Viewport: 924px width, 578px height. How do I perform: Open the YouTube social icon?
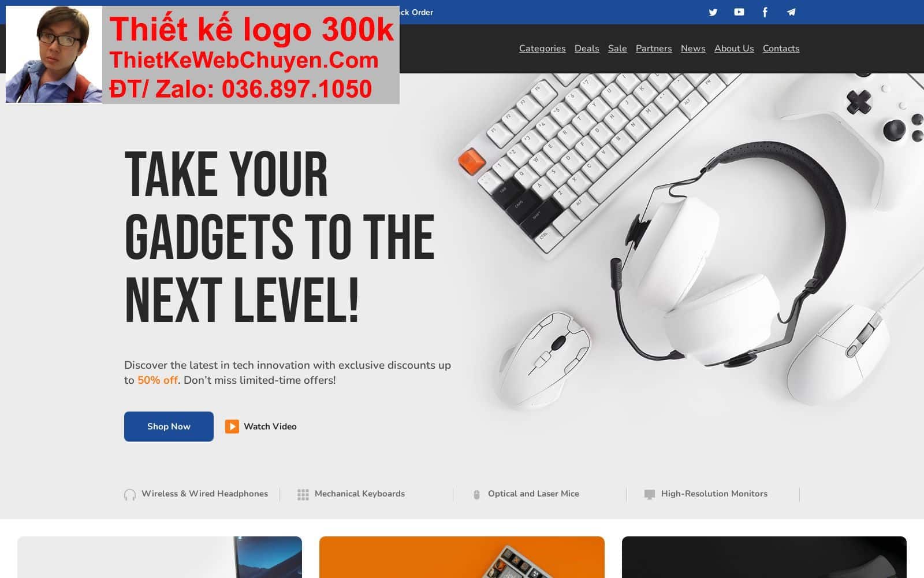(739, 12)
